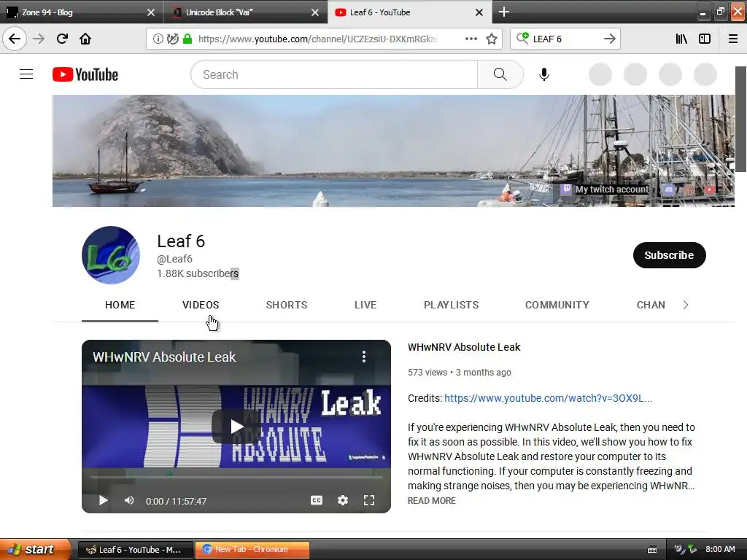747x560 pixels.
Task: Open the green safely-remove-hardware tray icon
Action: coord(692,550)
